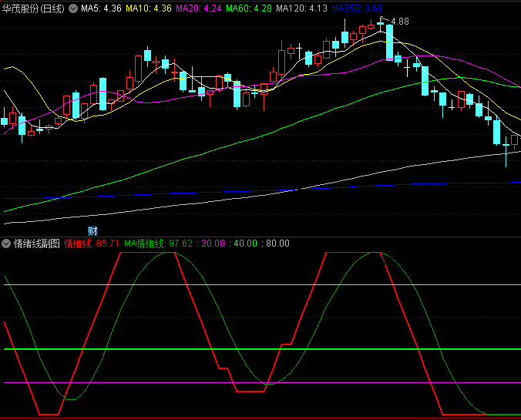Select the green MA60 legend label
This screenshot has height=420, width=521.
click(x=250, y=8)
